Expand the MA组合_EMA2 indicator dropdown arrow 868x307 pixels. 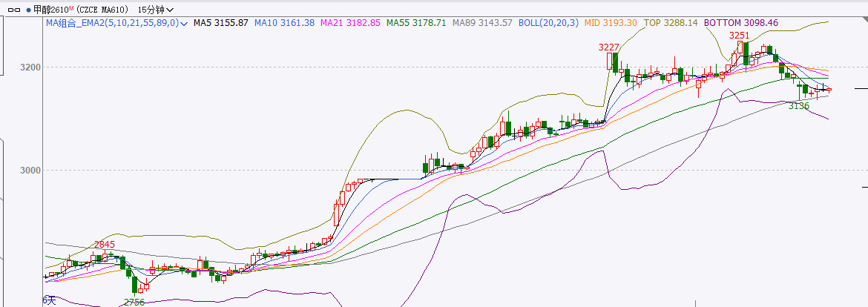[x=184, y=24]
